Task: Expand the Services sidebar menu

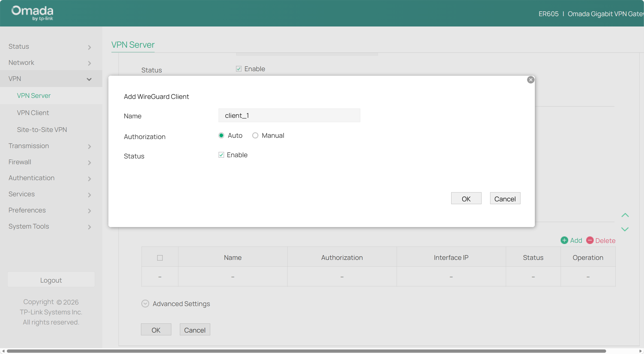Action: coord(51,194)
